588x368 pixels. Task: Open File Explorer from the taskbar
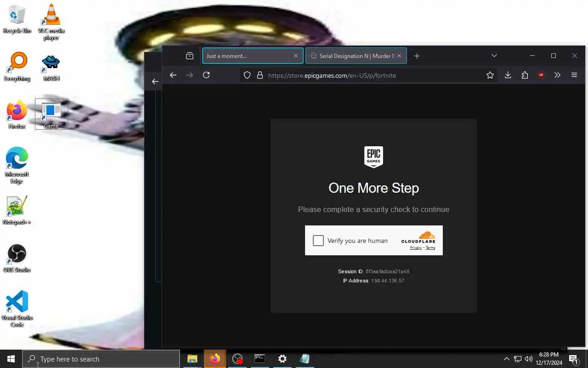pyautogui.click(x=192, y=359)
